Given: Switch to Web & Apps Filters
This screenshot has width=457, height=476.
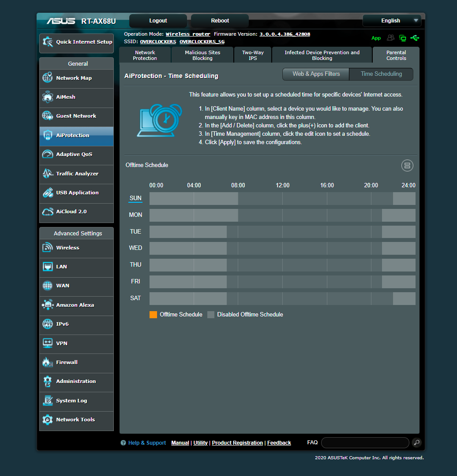Looking at the screenshot, I should click(x=316, y=74).
